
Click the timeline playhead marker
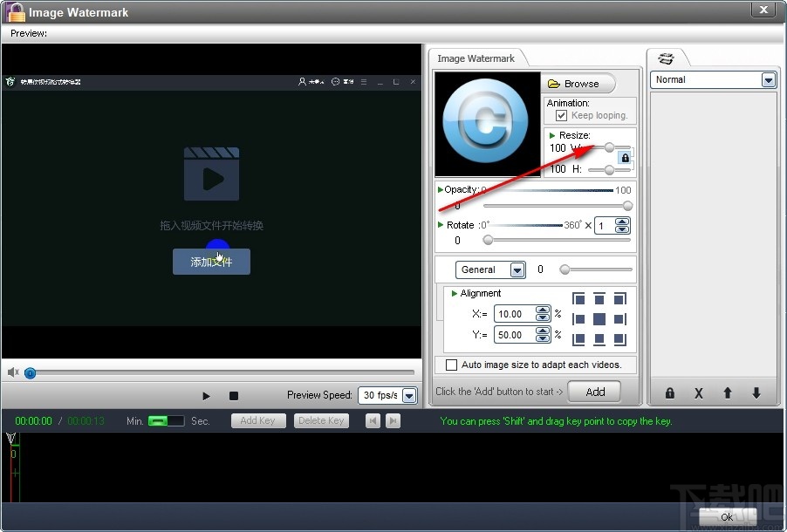(10, 439)
